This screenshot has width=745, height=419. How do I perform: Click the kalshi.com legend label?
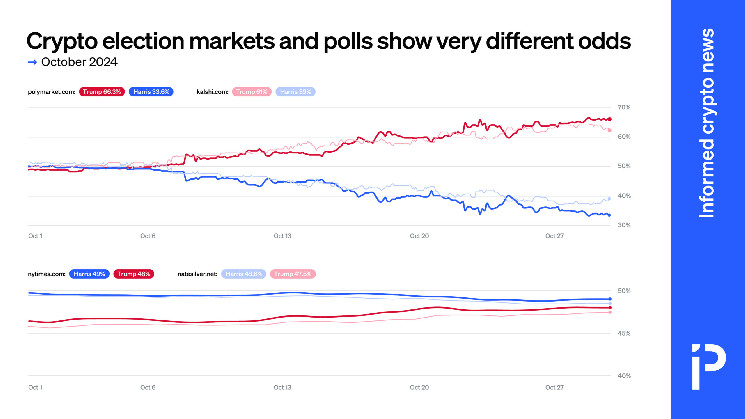[209, 91]
